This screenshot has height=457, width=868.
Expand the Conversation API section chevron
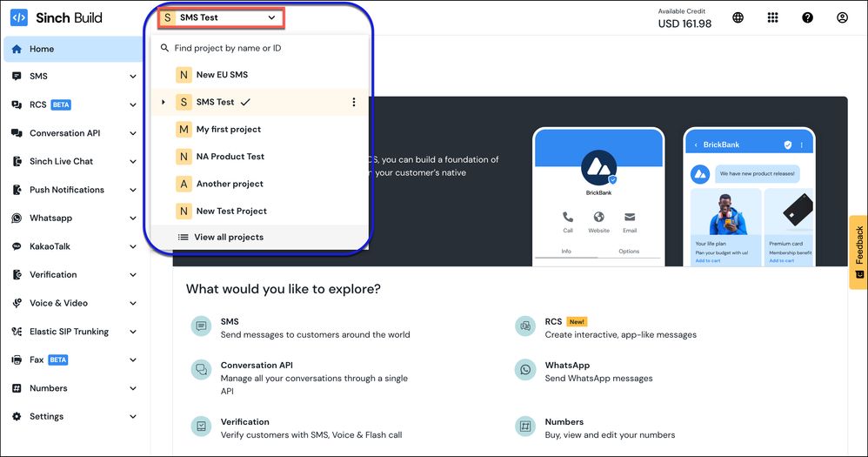(133, 133)
